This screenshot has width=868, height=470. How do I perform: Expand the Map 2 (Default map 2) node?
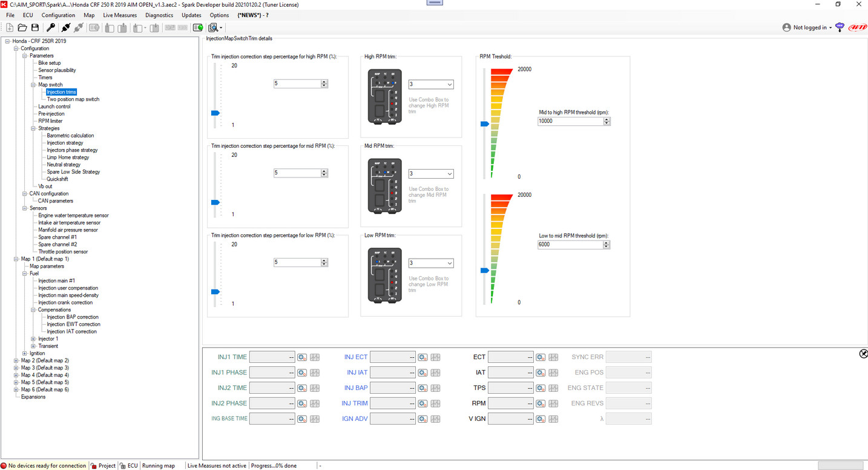point(16,360)
